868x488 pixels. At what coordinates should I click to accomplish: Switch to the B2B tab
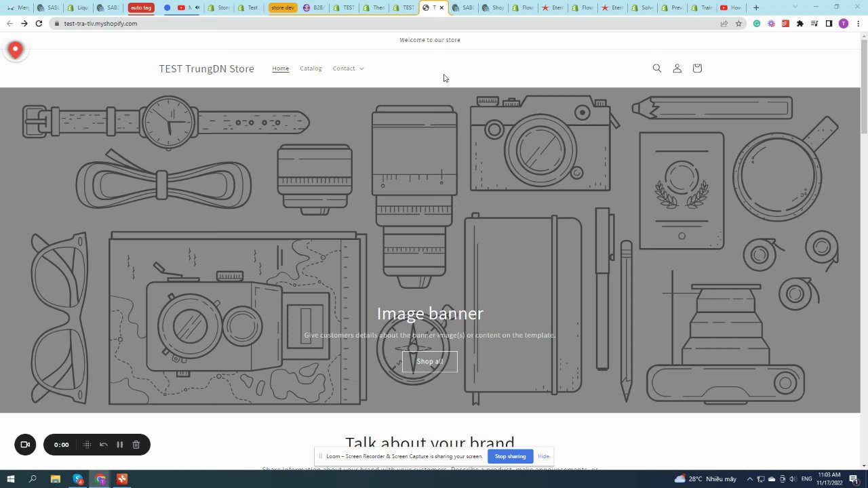coord(315,7)
